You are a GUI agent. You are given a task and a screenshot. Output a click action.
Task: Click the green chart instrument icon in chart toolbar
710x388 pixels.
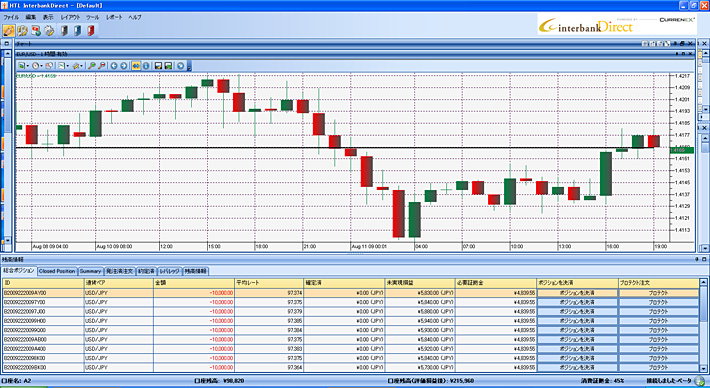click(22, 66)
